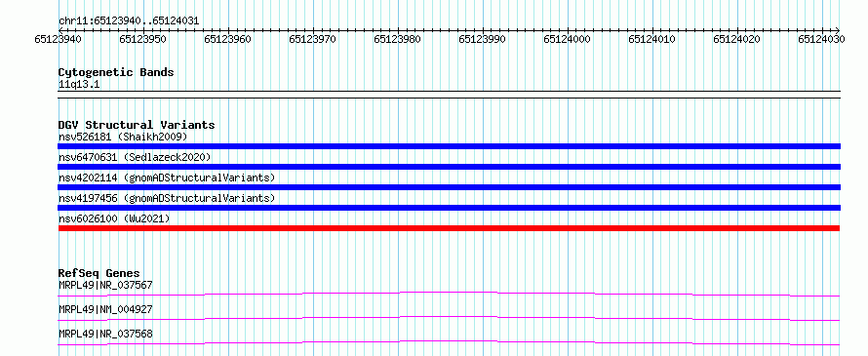This screenshot has width=868, height=356.
Task: Click the MRPL49|NR_037567 gene label
Action: point(105,285)
